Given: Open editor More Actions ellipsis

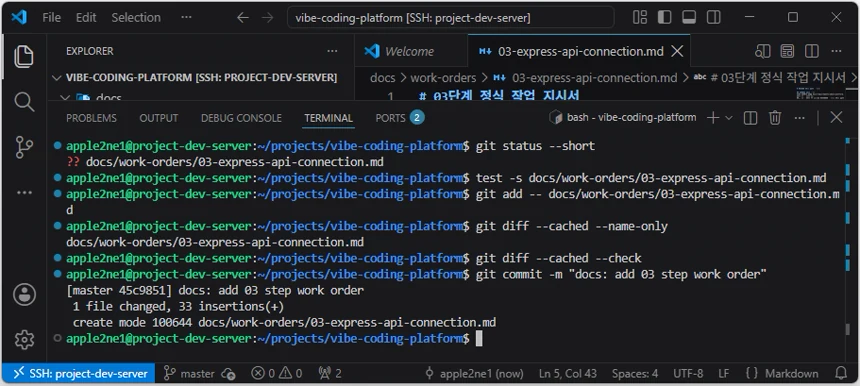Looking at the screenshot, I should (x=836, y=52).
